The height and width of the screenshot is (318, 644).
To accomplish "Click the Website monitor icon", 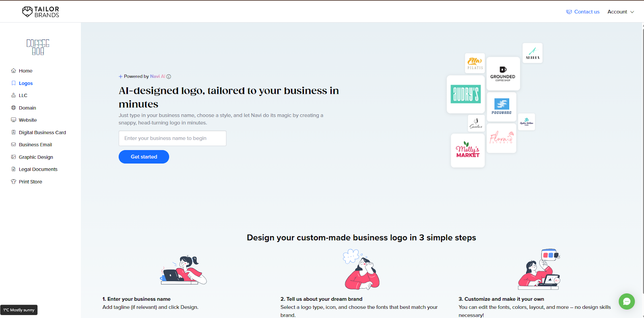I will tap(14, 120).
